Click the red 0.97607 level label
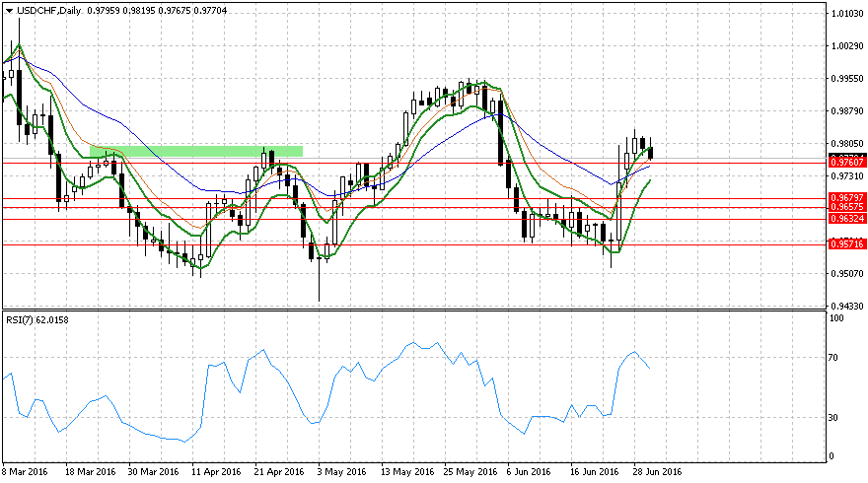 tap(847, 162)
